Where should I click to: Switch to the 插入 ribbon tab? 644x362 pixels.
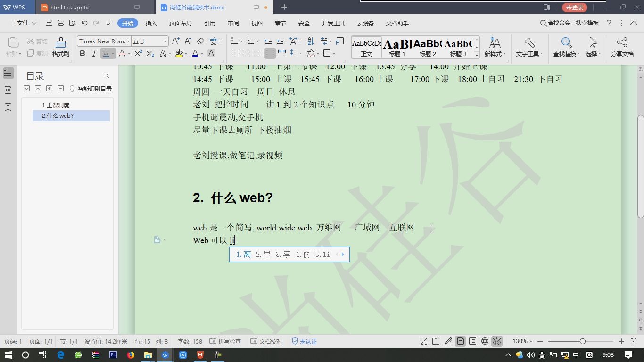tap(152, 23)
